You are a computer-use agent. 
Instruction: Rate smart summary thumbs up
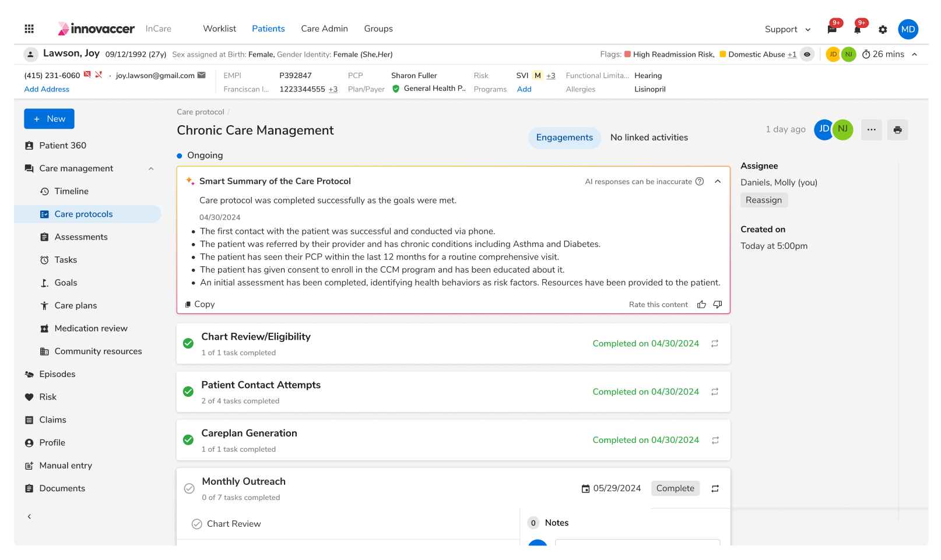click(701, 304)
